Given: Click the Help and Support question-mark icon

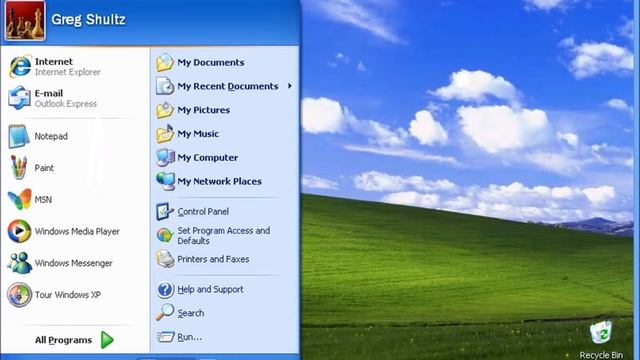Looking at the screenshot, I should [165, 289].
